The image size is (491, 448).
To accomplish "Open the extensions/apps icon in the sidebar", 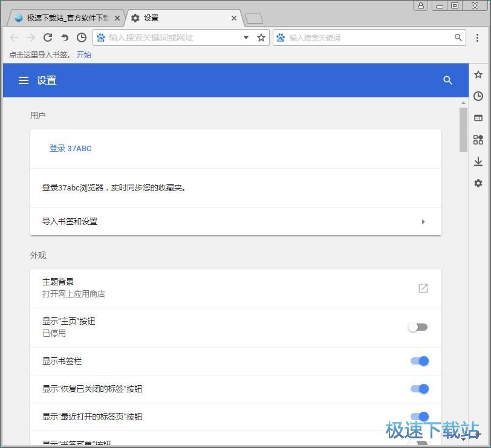I will (x=478, y=139).
